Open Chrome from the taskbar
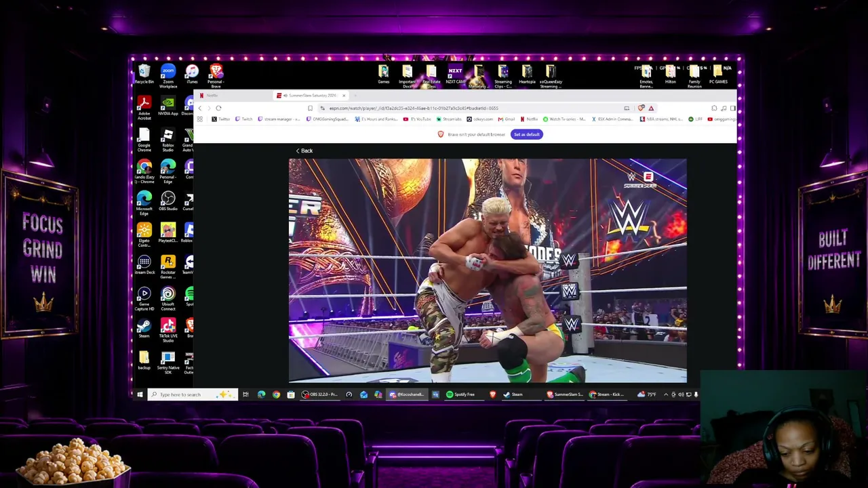This screenshot has height=488, width=868. click(x=276, y=394)
